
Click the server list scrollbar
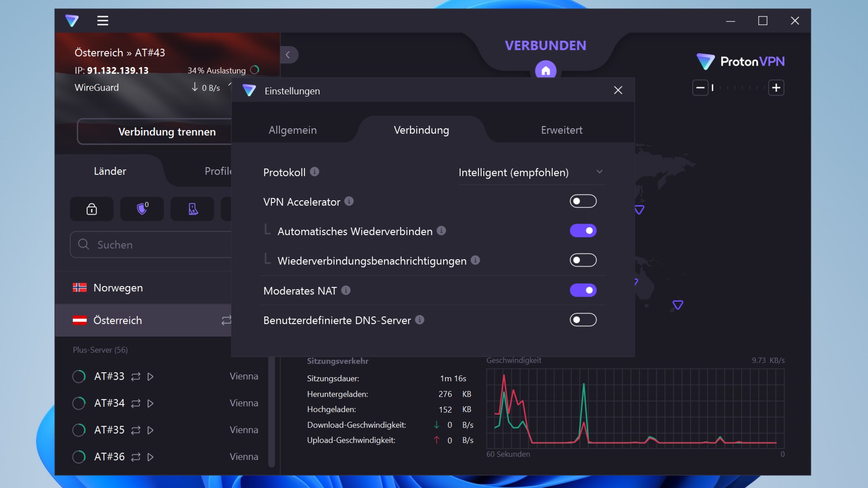point(271,411)
